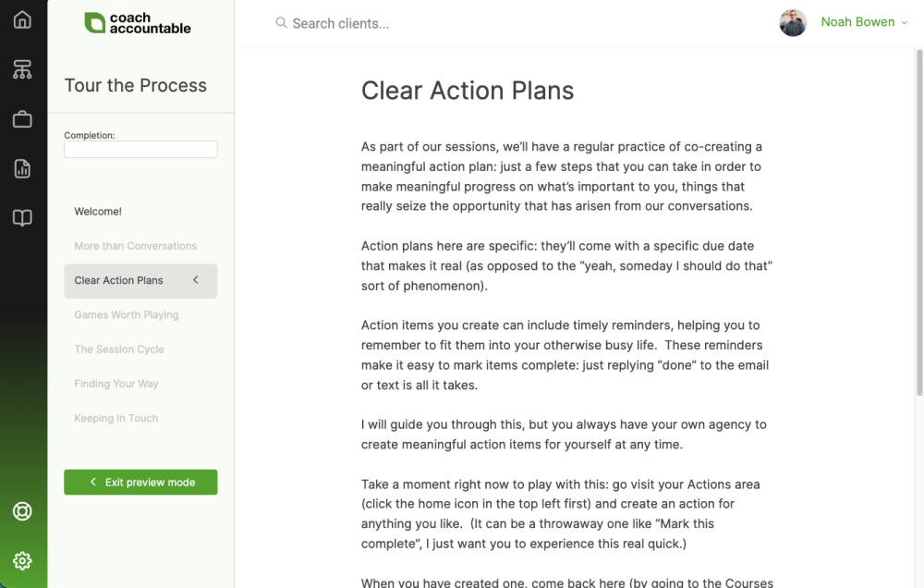Select the Keeping In Touch lesson
The width and height of the screenshot is (924, 588).
point(115,419)
